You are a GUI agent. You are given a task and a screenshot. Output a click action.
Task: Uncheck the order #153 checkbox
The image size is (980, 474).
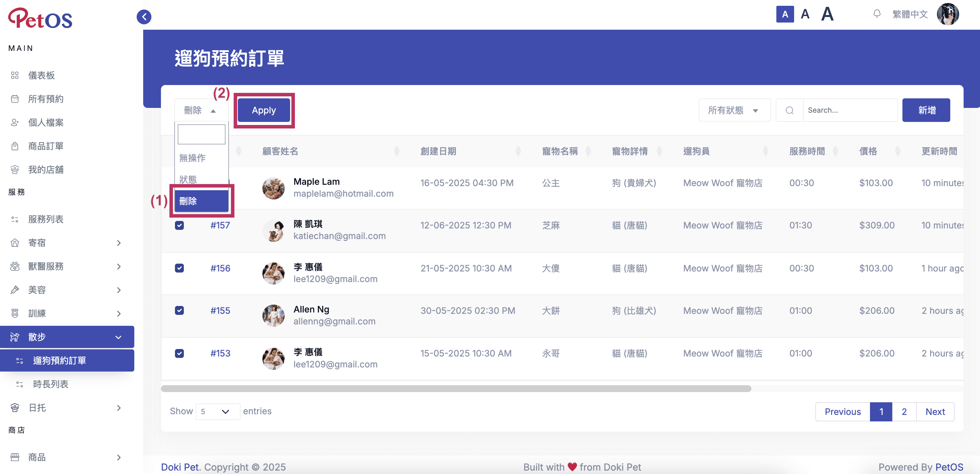pyautogui.click(x=179, y=353)
